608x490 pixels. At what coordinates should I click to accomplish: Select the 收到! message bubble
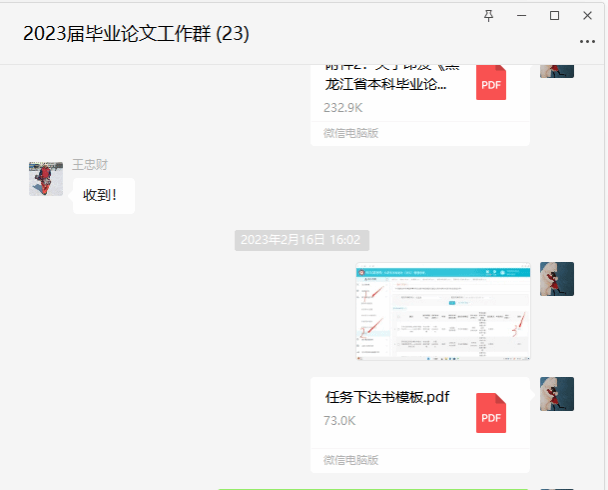(102, 196)
